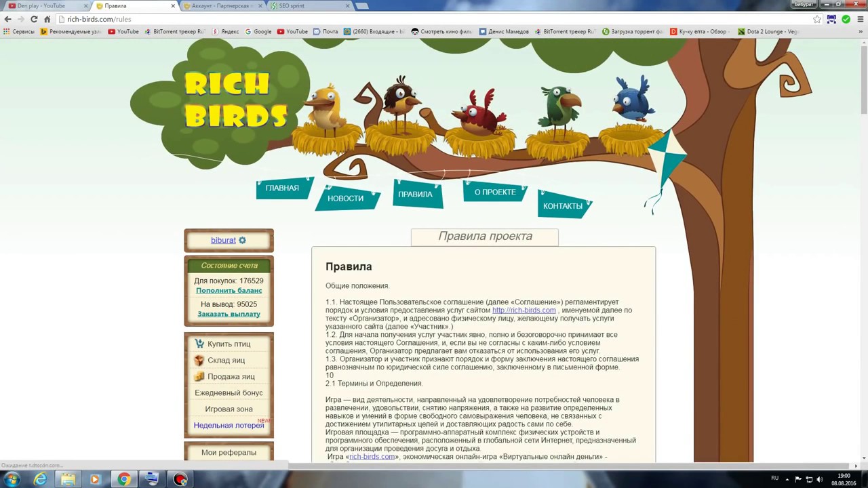Open Игровая зона in sidebar

coord(229,409)
